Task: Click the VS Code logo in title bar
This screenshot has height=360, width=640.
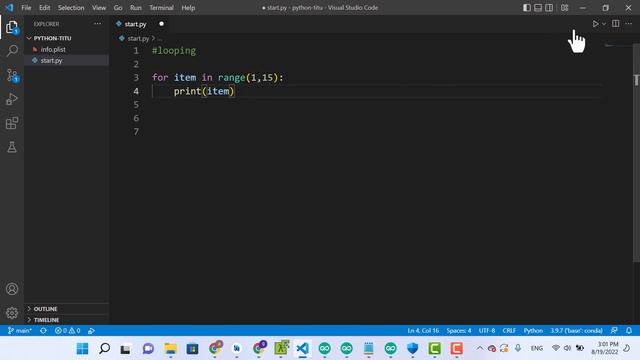Action: coord(9,7)
